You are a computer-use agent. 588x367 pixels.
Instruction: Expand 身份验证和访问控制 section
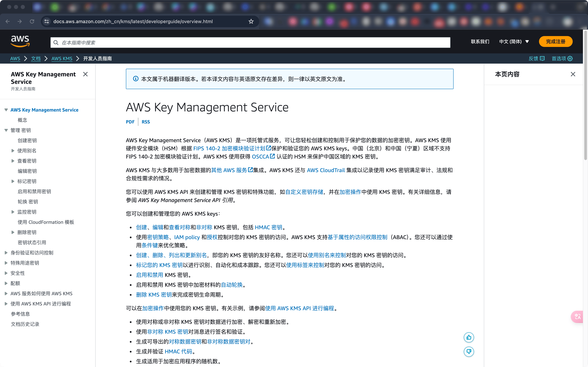point(6,253)
